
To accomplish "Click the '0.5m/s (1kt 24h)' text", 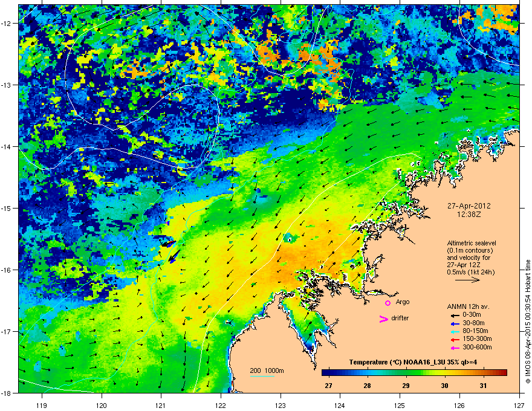I will (x=470, y=271).
